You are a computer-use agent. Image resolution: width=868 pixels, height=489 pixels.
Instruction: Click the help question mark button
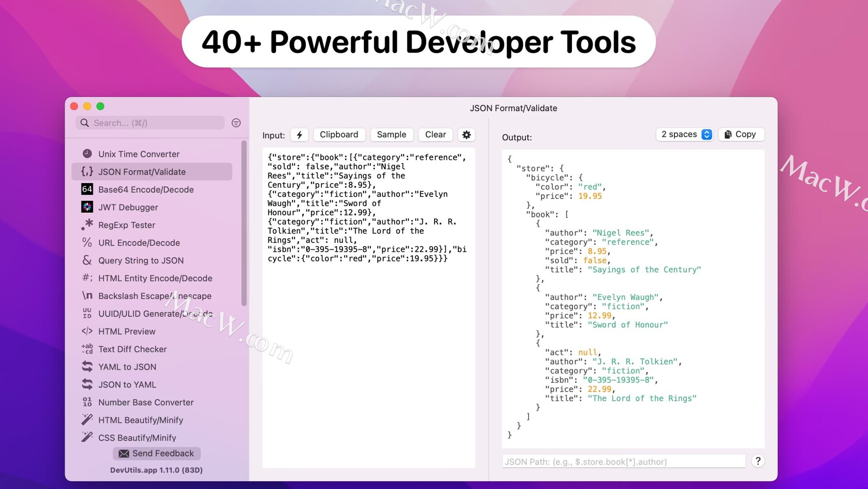(758, 461)
